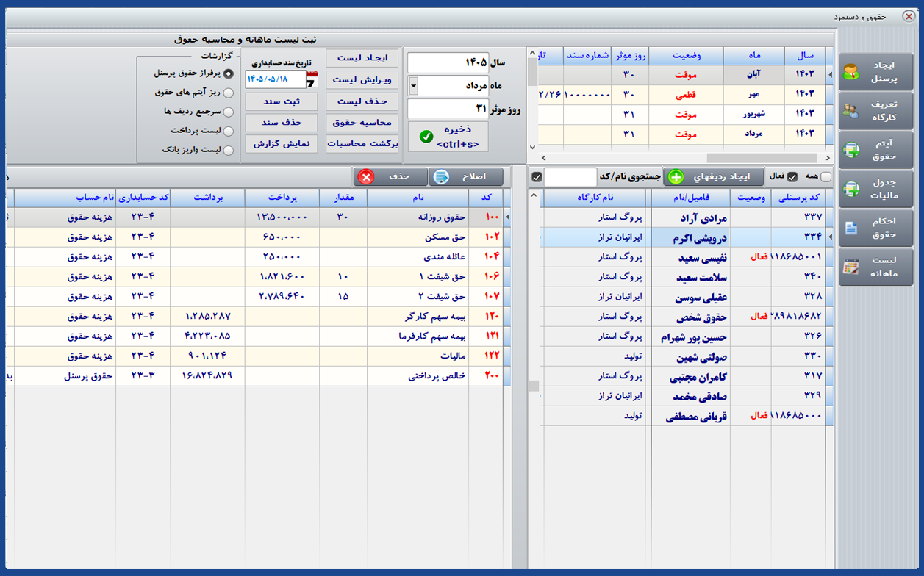
Task: Click the ثبت سند button
Action: tap(282, 101)
